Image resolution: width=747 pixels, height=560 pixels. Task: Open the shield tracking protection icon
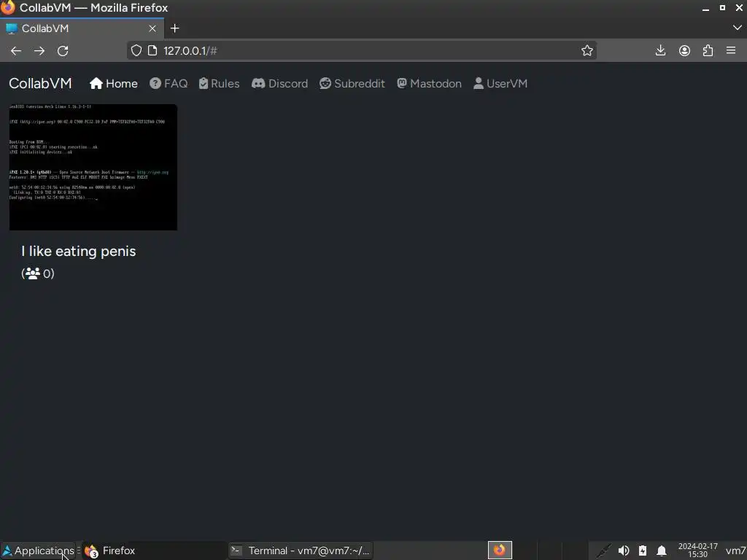point(136,50)
